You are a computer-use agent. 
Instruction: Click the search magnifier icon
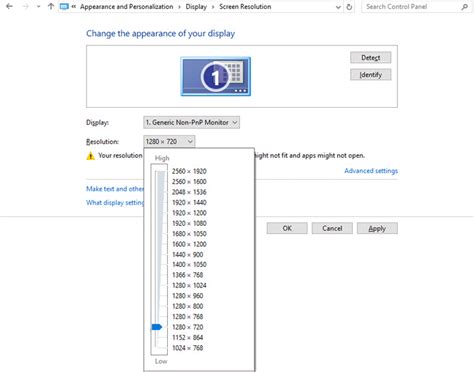point(464,7)
